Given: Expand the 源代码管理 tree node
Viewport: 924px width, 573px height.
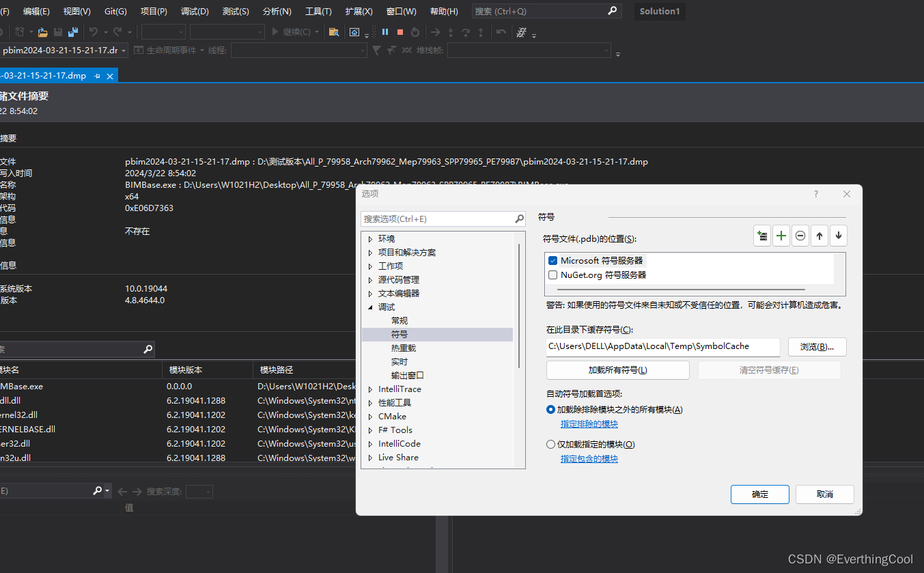Looking at the screenshot, I should point(370,280).
